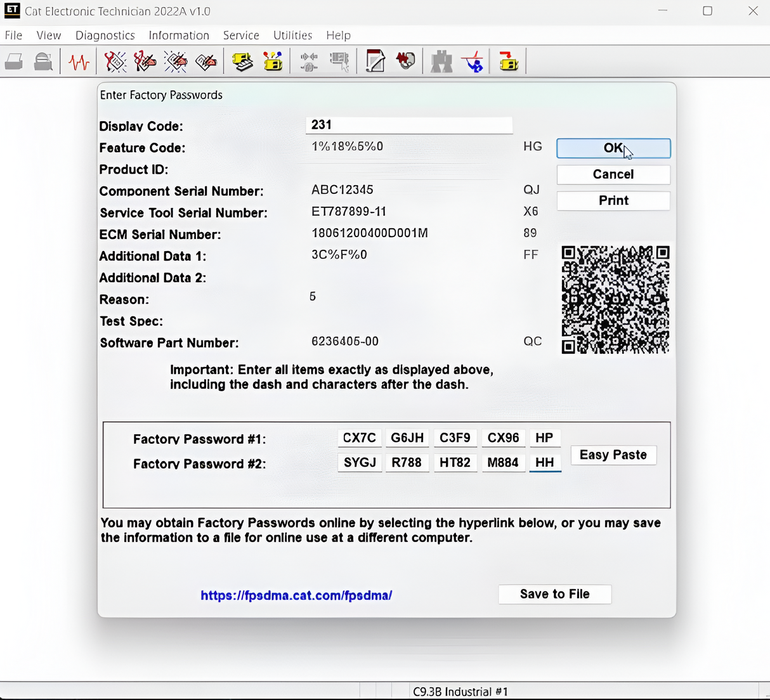Open the ECM Summary icon
Viewport: 770px width, 700px height.
click(x=242, y=61)
